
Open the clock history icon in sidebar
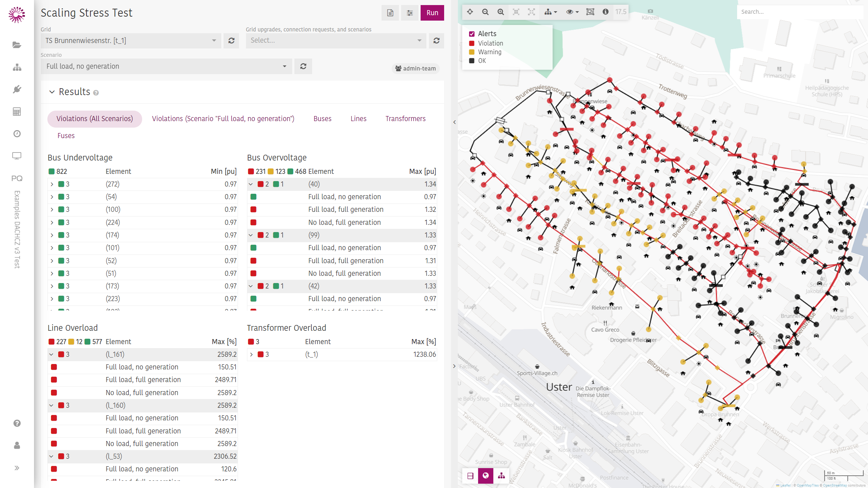click(17, 134)
